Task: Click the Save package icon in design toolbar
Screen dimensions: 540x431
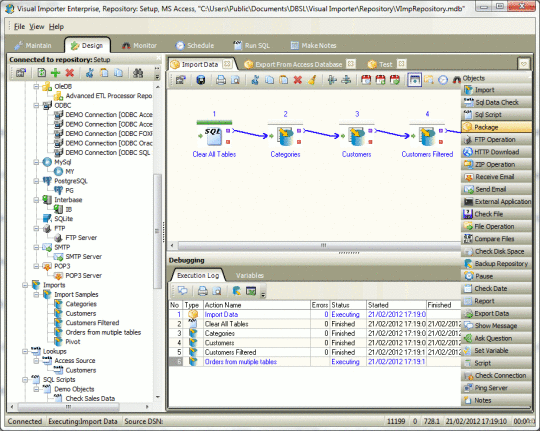Action: click(201, 80)
